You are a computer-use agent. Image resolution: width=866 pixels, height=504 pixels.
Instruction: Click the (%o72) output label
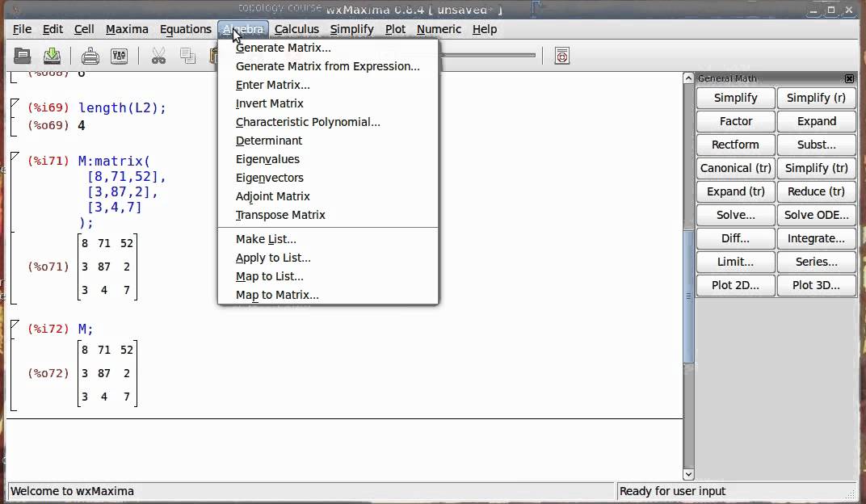[48, 373]
